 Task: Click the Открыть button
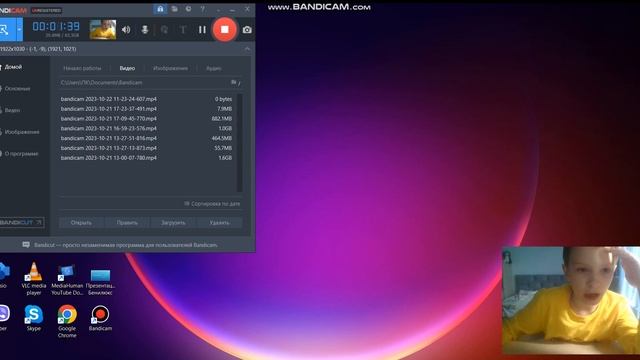point(81,223)
